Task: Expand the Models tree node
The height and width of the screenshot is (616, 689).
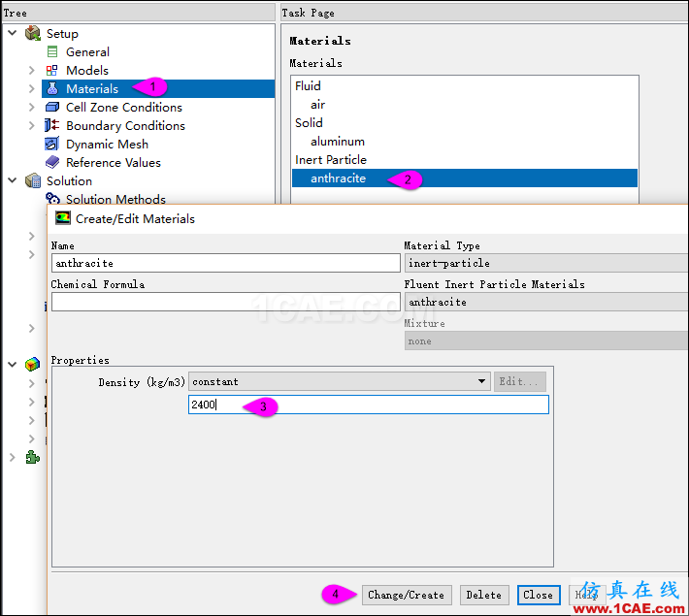Action: [x=31, y=70]
